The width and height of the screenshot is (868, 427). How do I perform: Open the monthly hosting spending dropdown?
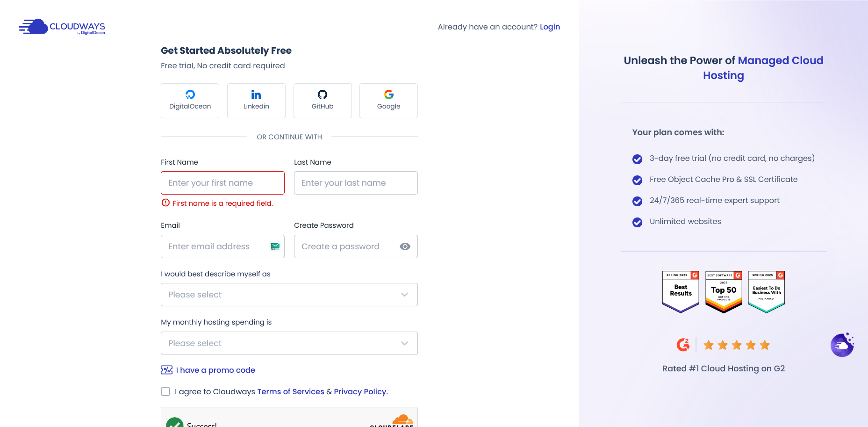point(289,343)
